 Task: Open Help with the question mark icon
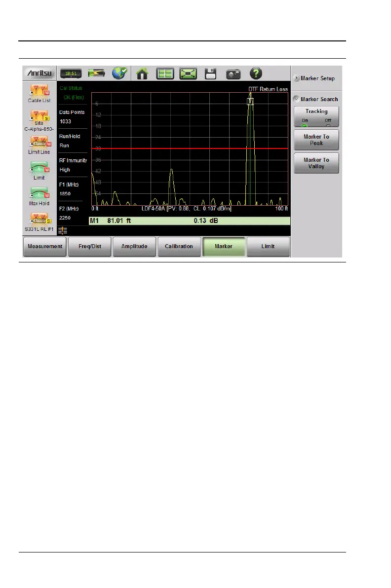256,73
